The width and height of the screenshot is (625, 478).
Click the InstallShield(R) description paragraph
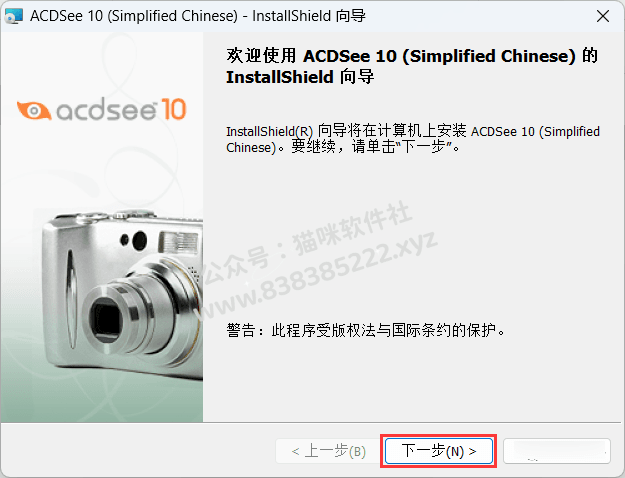pos(413,139)
